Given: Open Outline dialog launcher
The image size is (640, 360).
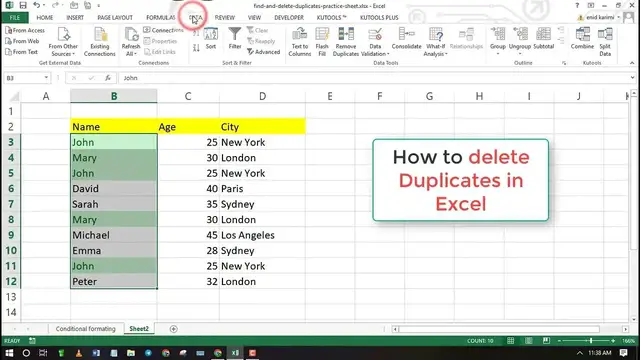Looking at the screenshot, I should pyautogui.click(x=564, y=63).
